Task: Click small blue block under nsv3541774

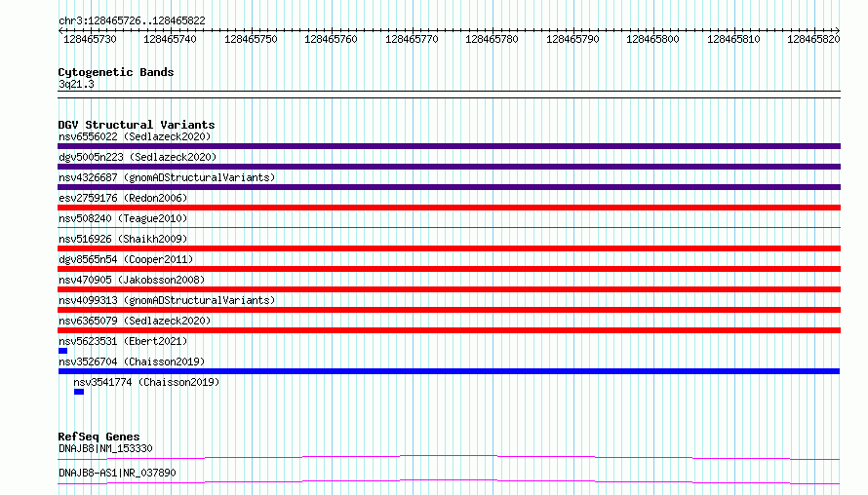Action: pos(79,392)
